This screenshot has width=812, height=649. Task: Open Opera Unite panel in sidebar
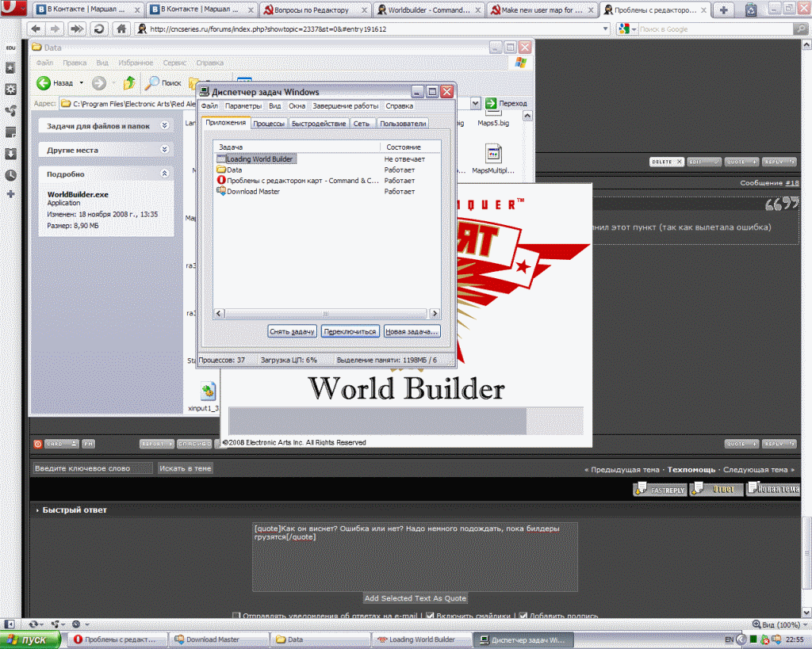10,110
